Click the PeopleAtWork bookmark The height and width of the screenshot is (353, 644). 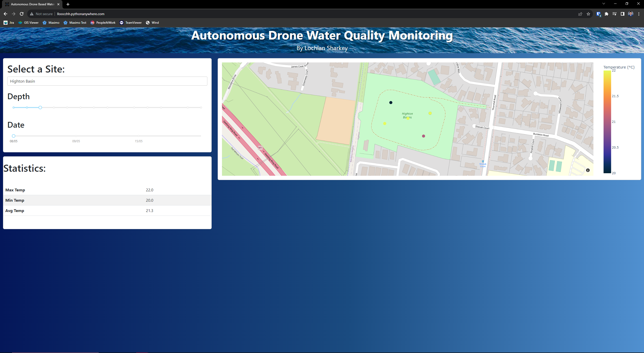click(x=103, y=23)
